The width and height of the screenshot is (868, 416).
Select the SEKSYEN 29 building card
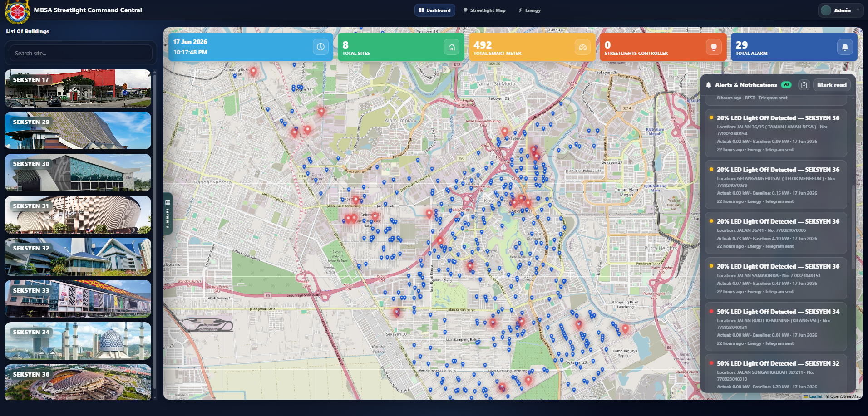tap(78, 131)
